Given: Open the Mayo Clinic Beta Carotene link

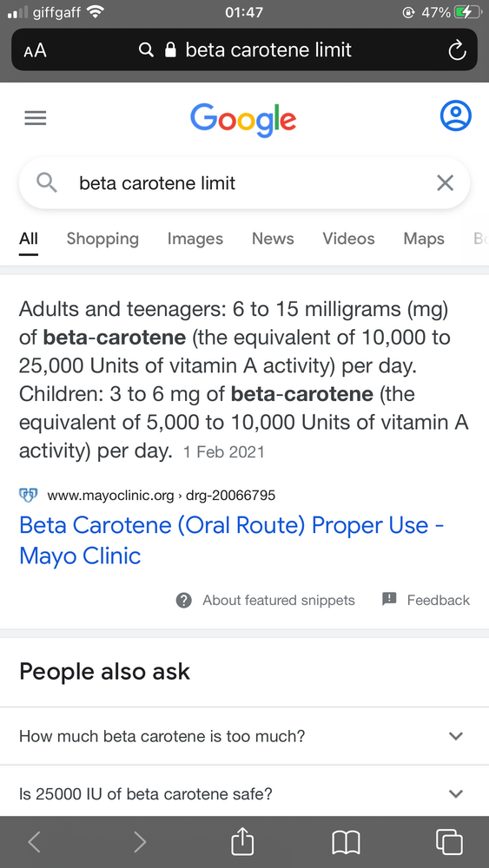Looking at the screenshot, I should [x=232, y=540].
